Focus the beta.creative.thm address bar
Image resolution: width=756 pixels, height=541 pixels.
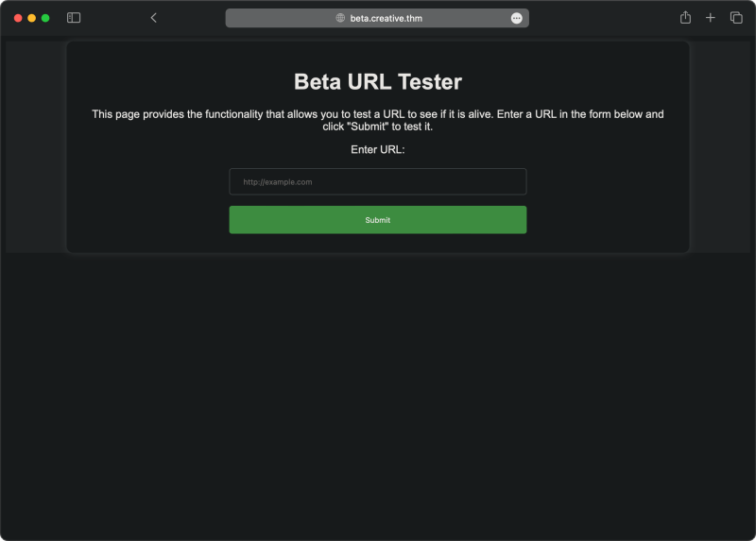[377, 18]
